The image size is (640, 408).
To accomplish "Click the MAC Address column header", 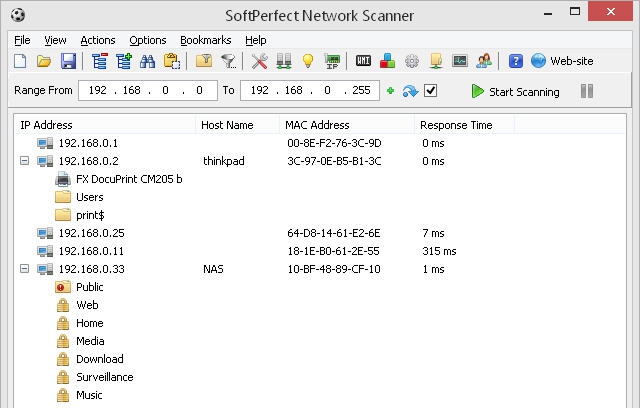I will tap(318, 125).
